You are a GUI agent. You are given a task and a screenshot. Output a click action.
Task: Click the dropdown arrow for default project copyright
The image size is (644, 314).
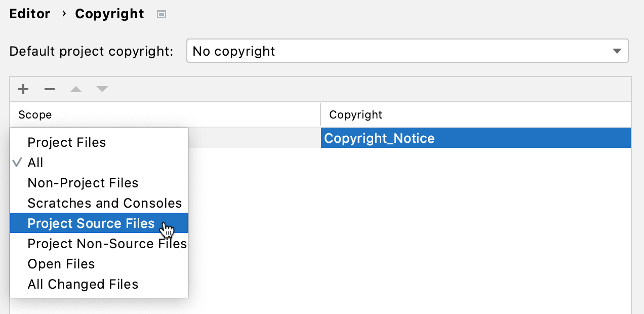[x=617, y=51]
